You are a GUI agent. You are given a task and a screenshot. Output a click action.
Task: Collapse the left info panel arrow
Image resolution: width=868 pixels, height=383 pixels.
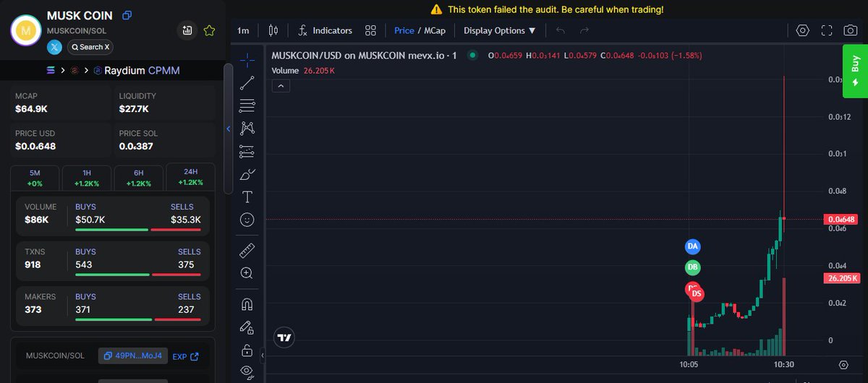(x=229, y=129)
